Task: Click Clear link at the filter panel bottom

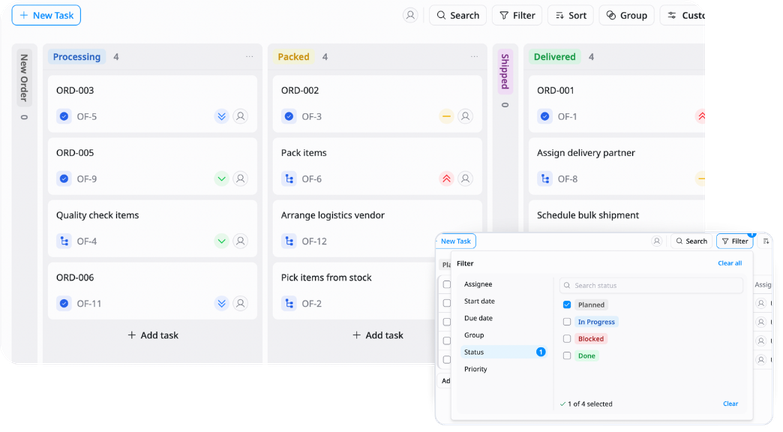Action: 730,404
